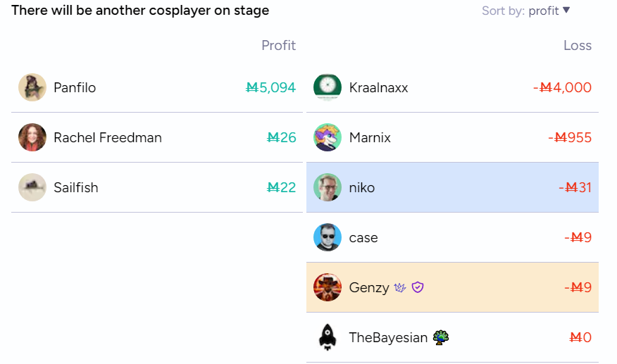Click the peacock badge next to TheBayesian
The height and width of the screenshot is (364, 617).
click(441, 337)
